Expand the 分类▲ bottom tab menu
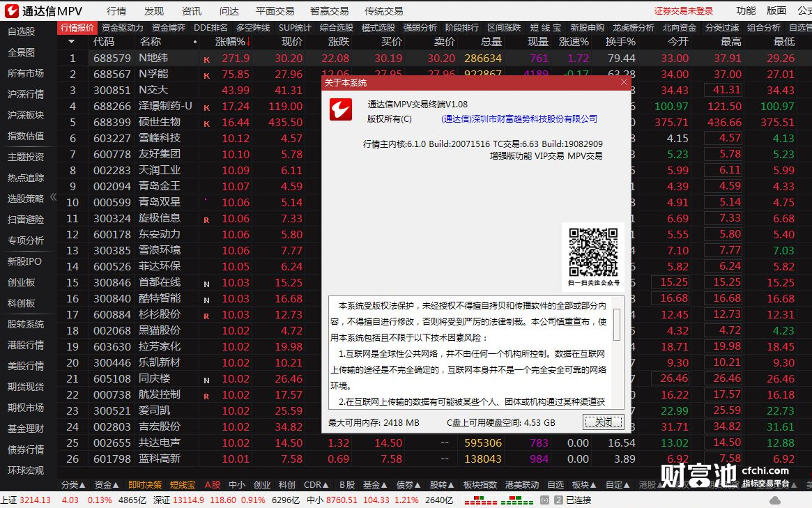This screenshot has width=812, height=508. click(73, 485)
